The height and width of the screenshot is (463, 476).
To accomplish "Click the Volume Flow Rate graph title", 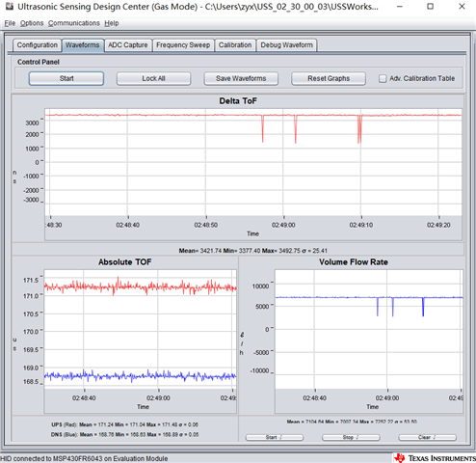I will 354,262.
